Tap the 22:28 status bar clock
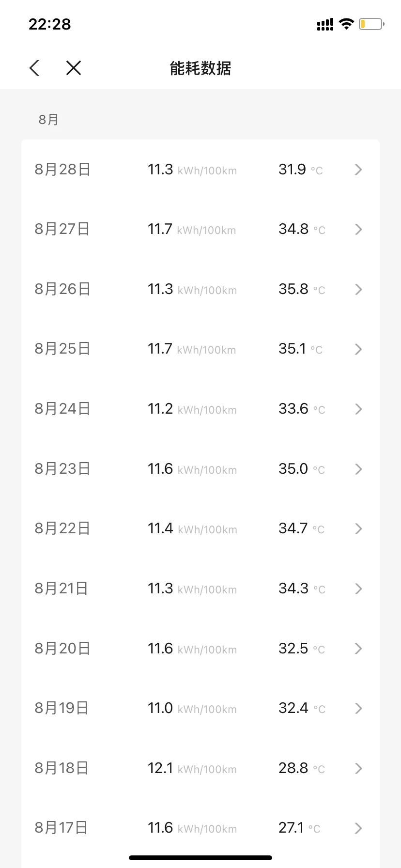The image size is (401, 868). pos(50,24)
